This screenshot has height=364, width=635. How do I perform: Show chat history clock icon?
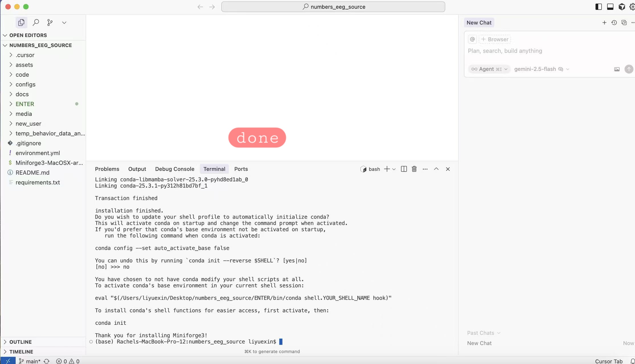614,22
